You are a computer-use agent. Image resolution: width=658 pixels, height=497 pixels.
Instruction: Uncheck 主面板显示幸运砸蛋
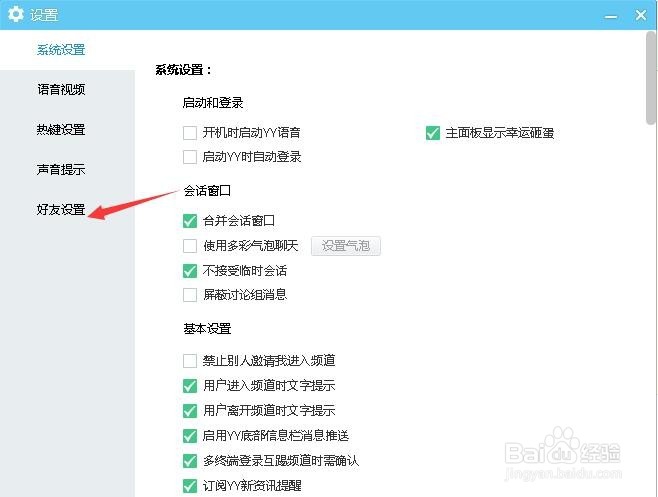[433, 133]
